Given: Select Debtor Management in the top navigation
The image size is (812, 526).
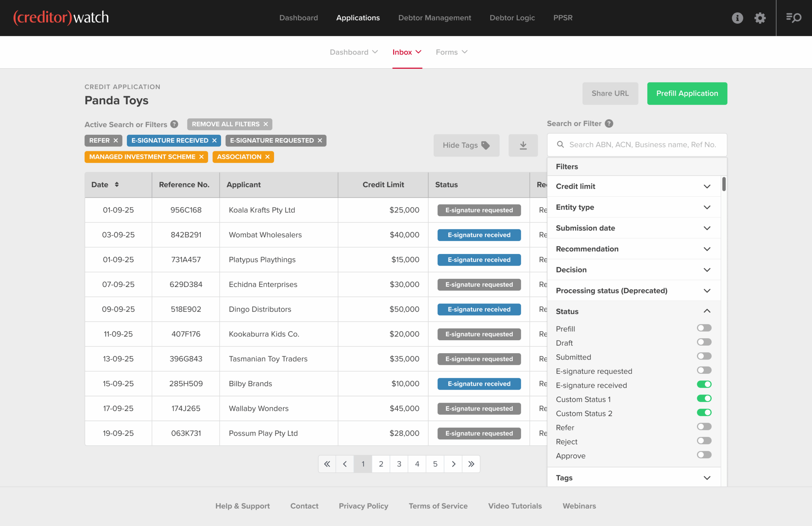Looking at the screenshot, I should (434, 18).
